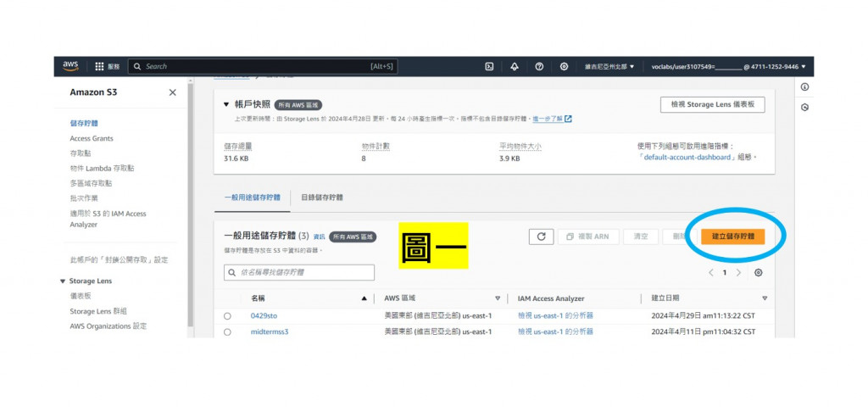Open the settings gear in top bar
Image resolution: width=868 pixels, height=412 pixels.
564,66
